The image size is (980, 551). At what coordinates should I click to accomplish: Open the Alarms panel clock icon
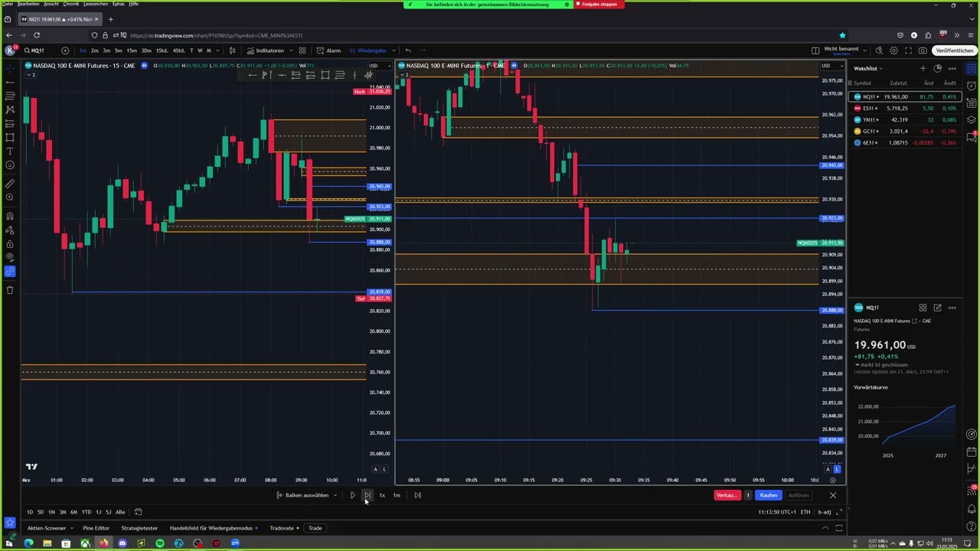point(972,86)
